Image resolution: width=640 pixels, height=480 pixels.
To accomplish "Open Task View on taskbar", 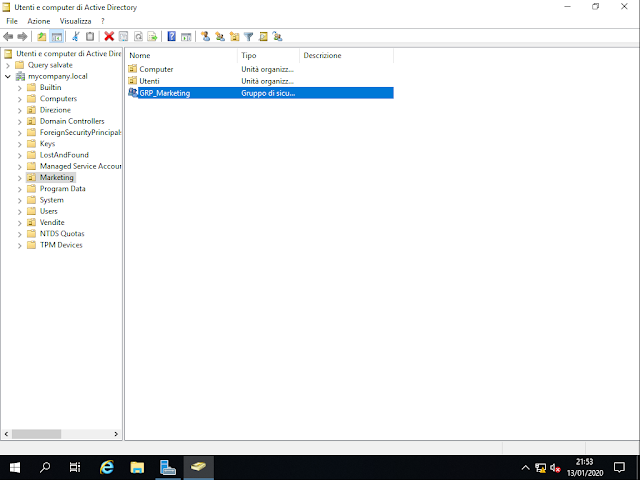I will point(75,467).
